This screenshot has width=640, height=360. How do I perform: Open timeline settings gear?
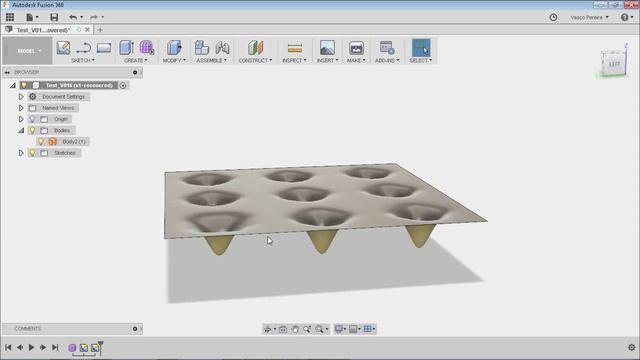[631, 347]
